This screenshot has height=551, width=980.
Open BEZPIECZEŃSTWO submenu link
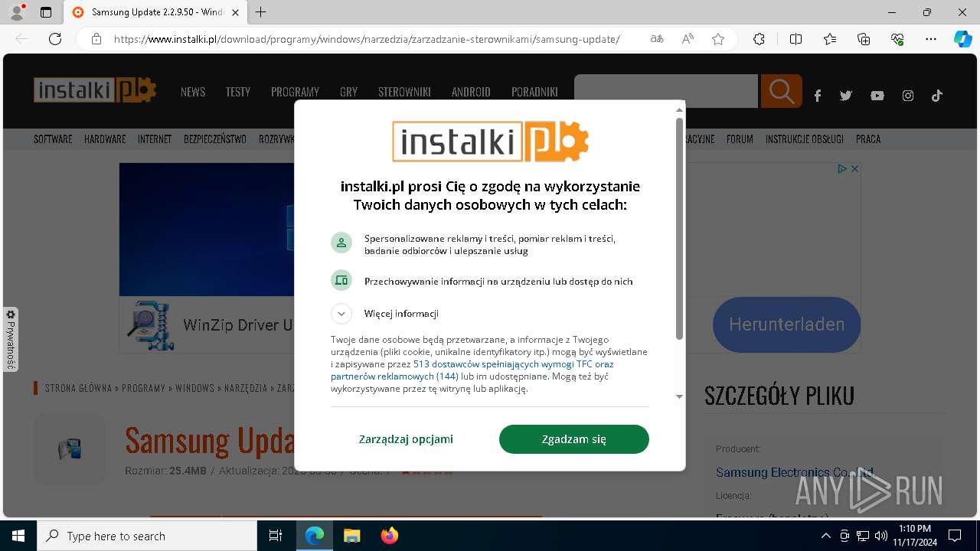pyautogui.click(x=215, y=139)
